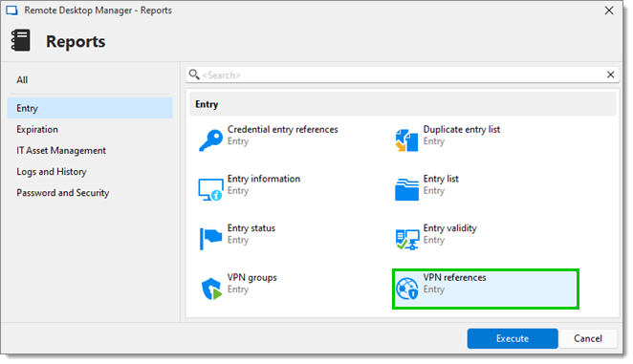Screen dimensions: 633x364
Task: Clear the search field with X
Action: 610,75
